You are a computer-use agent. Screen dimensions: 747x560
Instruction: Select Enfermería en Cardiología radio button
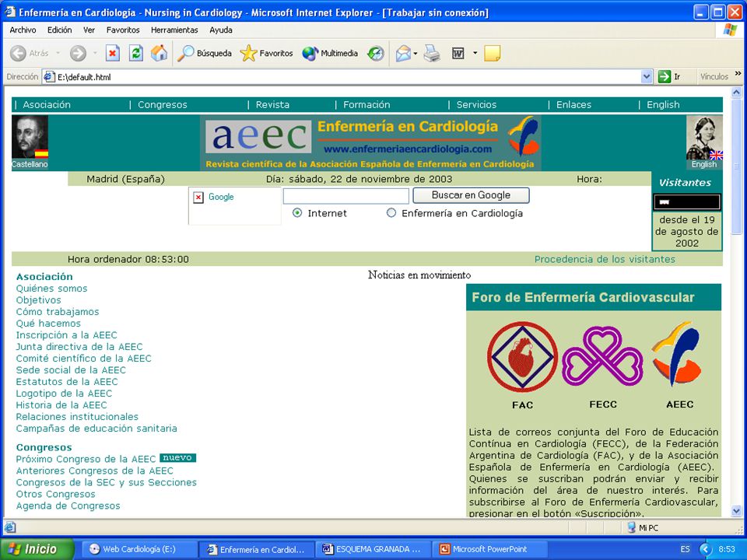coord(391,213)
